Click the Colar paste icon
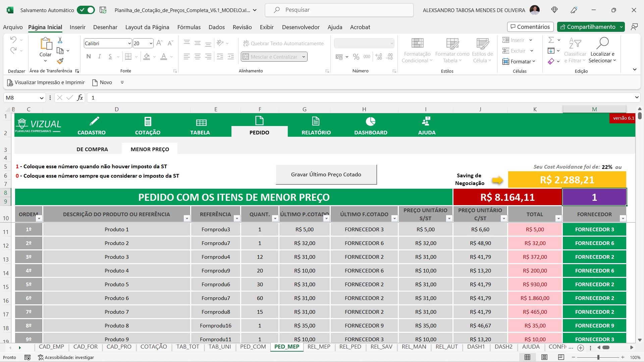Viewport: 644px width, 362px height. (x=46, y=44)
